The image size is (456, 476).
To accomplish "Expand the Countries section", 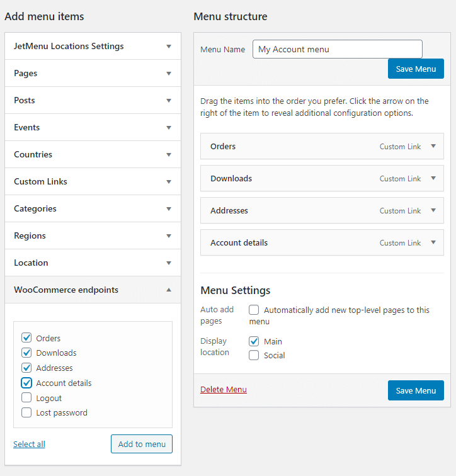I will click(x=93, y=154).
